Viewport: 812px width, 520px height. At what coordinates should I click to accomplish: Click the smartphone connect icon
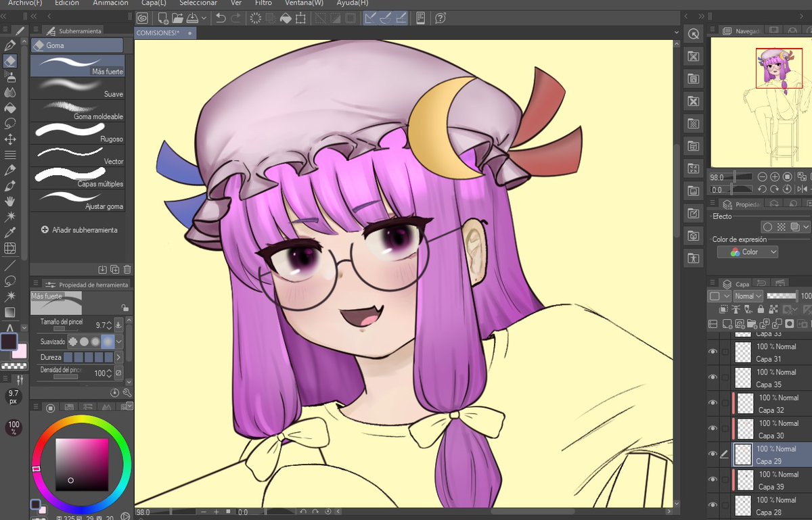pyautogui.click(x=420, y=18)
